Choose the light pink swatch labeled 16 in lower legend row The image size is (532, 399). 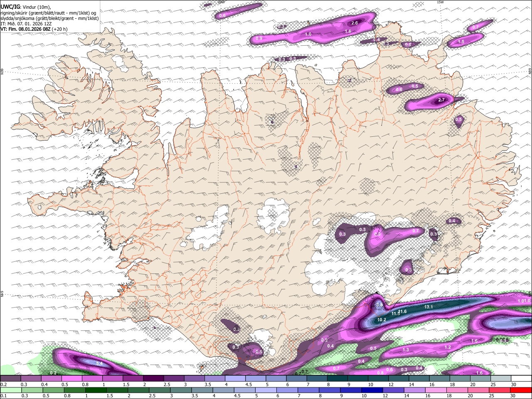click(x=435, y=390)
